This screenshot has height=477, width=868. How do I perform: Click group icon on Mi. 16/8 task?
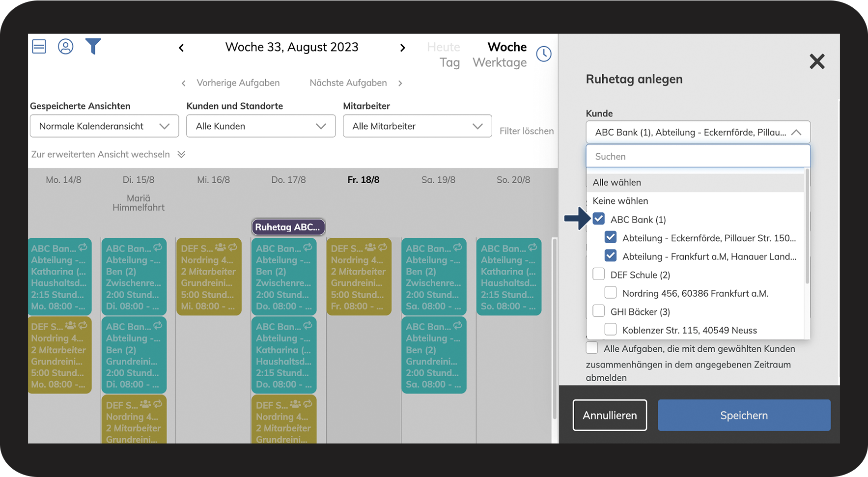pos(221,247)
